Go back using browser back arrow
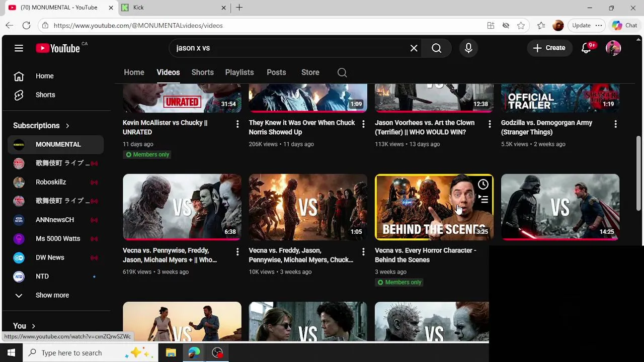 click(10, 26)
